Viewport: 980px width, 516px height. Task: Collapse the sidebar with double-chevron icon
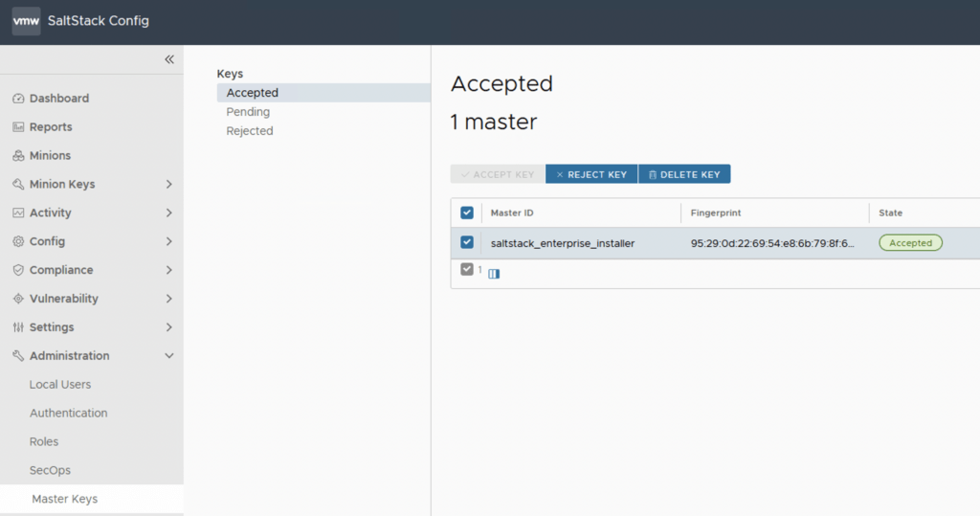[x=169, y=59]
